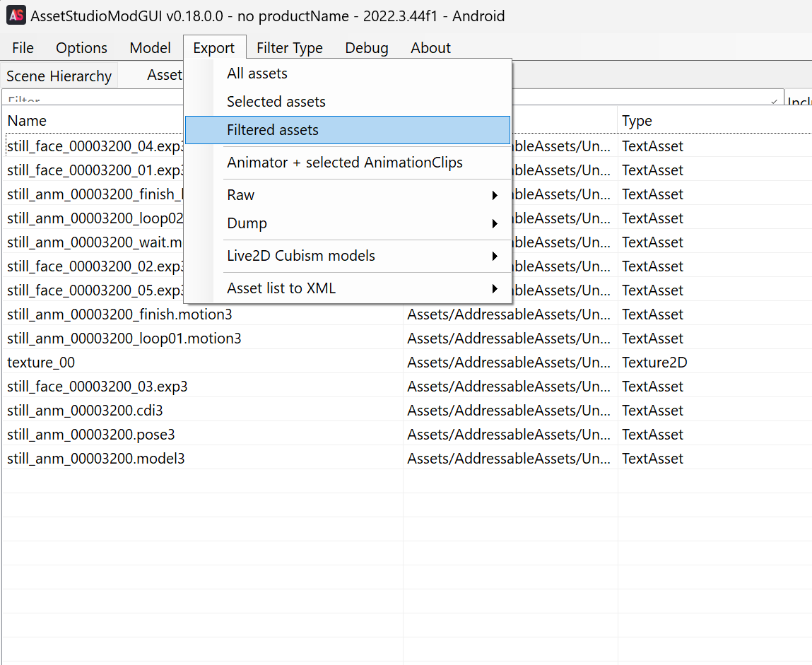Open the About menu
This screenshot has height=665, width=812.
tap(430, 47)
